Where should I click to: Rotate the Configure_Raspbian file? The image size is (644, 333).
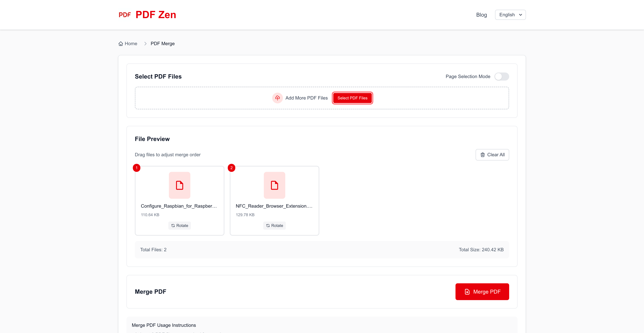pos(179,225)
